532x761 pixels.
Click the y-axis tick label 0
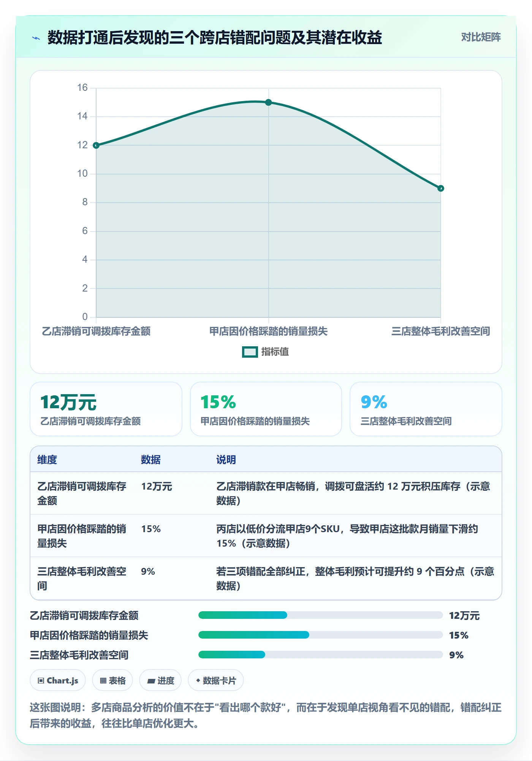[85, 317]
